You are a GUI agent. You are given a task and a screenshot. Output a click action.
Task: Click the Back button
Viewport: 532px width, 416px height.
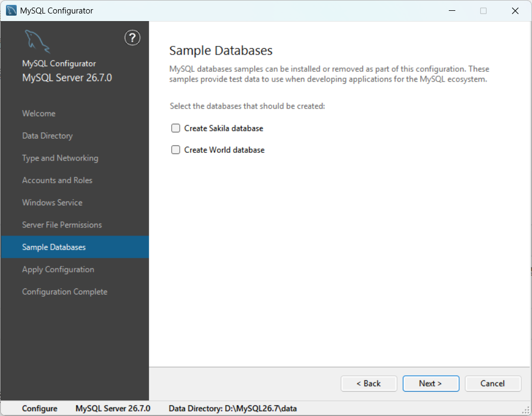[x=369, y=384]
